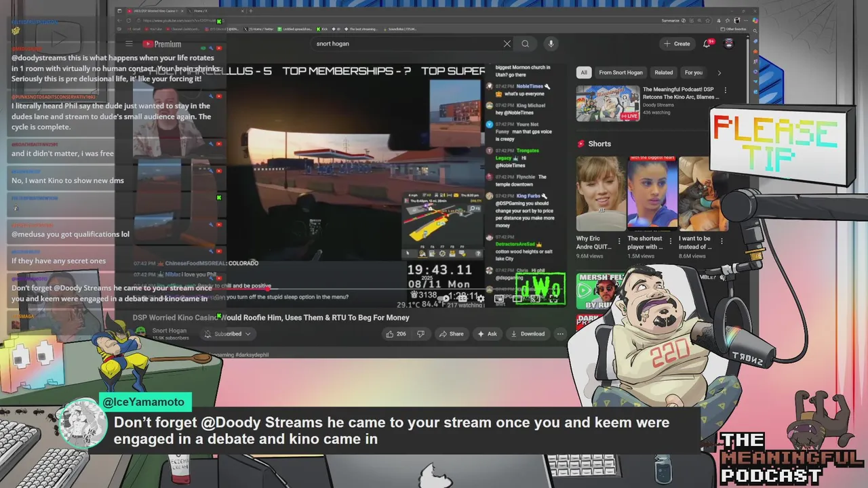Click in the YouTube search field
The height and width of the screenshot is (488, 868).
[x=407, y=44]
